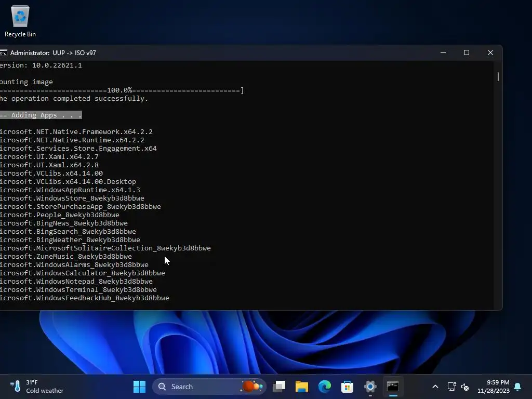This screenshot has width=532, height=399.
Task: Click the version 10.0.22621.1 text
Action: [41, 65]
